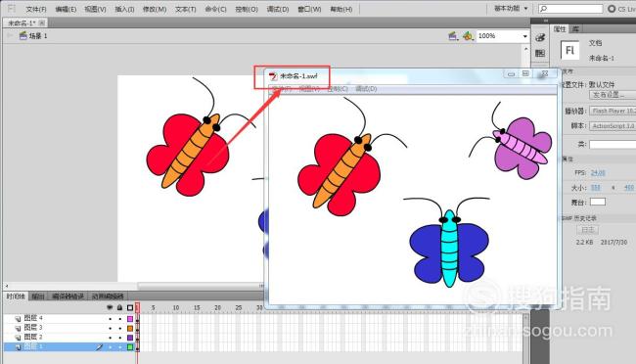Toggle the visibility dot of 图层 2
The width and height of the screenshot is (636, 364).
[x=110, y=338]
